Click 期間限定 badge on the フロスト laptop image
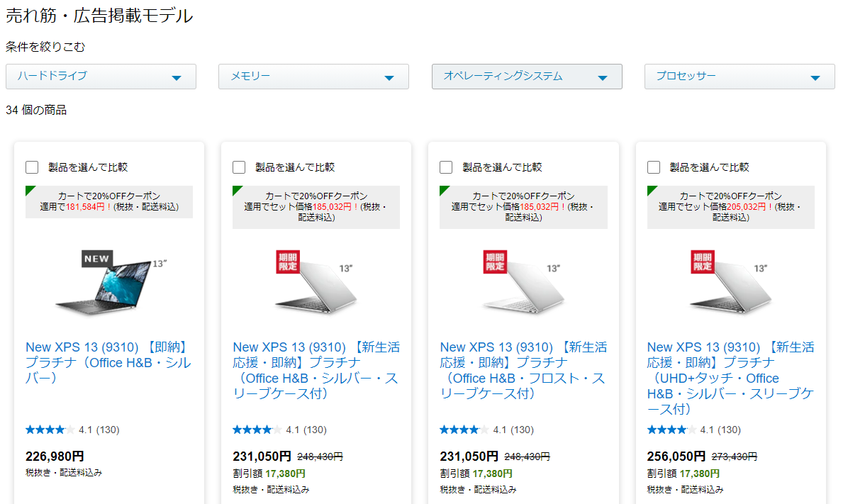Image resolution: width=848 pixels, height=504 pixels. 495,262
